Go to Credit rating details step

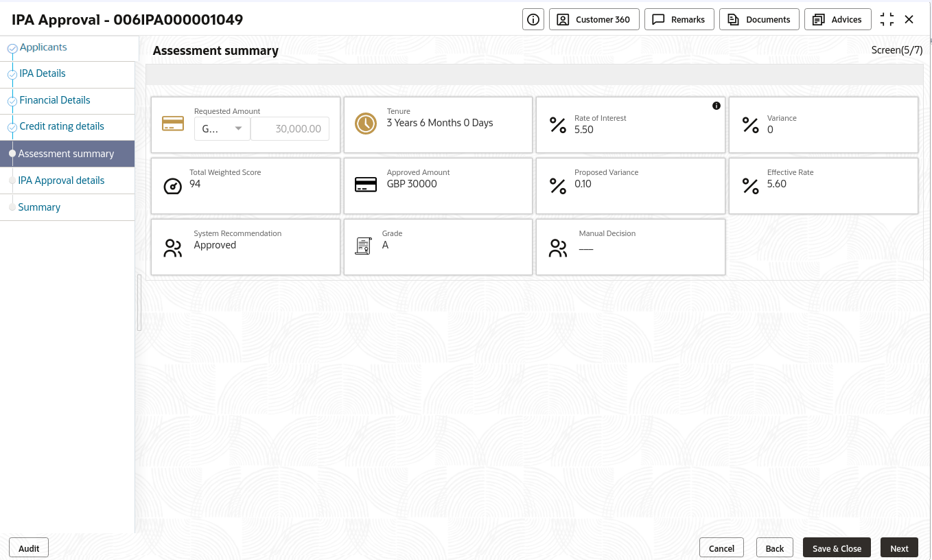click(x=62, y=126)
